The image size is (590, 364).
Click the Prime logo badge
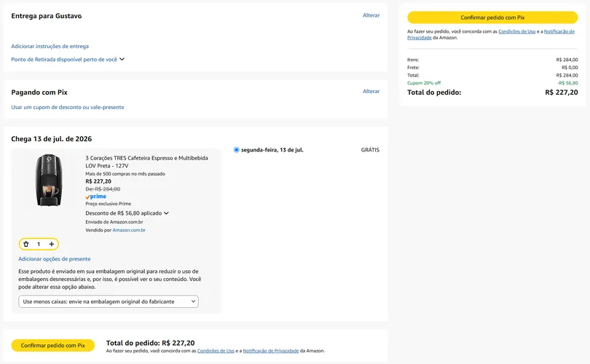pos(96,197)
